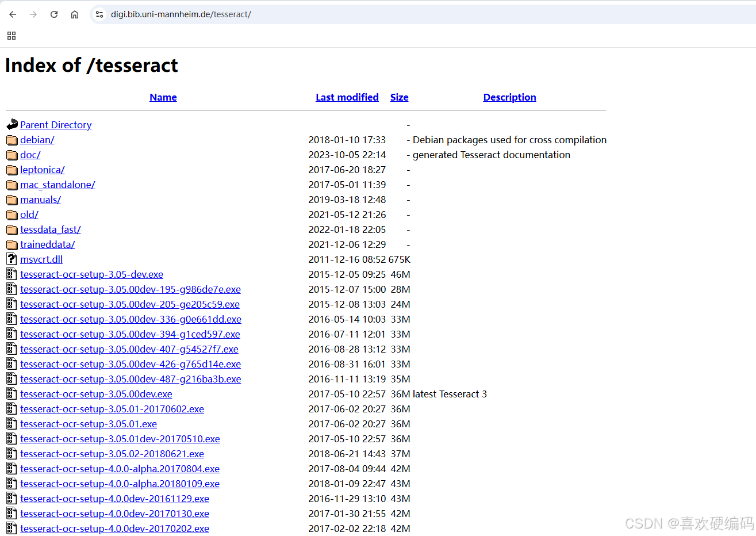Download tesseract-ocr-setup-3.05.00dev-336-g0e661dd.exe link
The image size is (756, 536).
131,319
